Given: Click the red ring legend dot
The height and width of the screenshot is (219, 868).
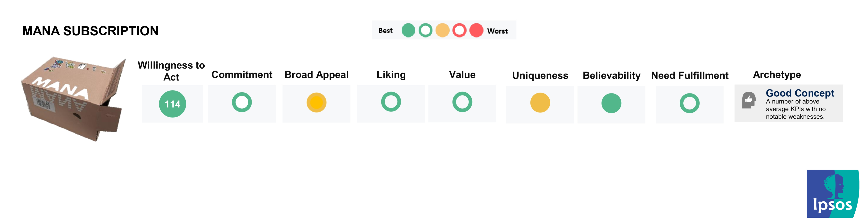Looking at the screenshot, I should click(x=459, y=30).
